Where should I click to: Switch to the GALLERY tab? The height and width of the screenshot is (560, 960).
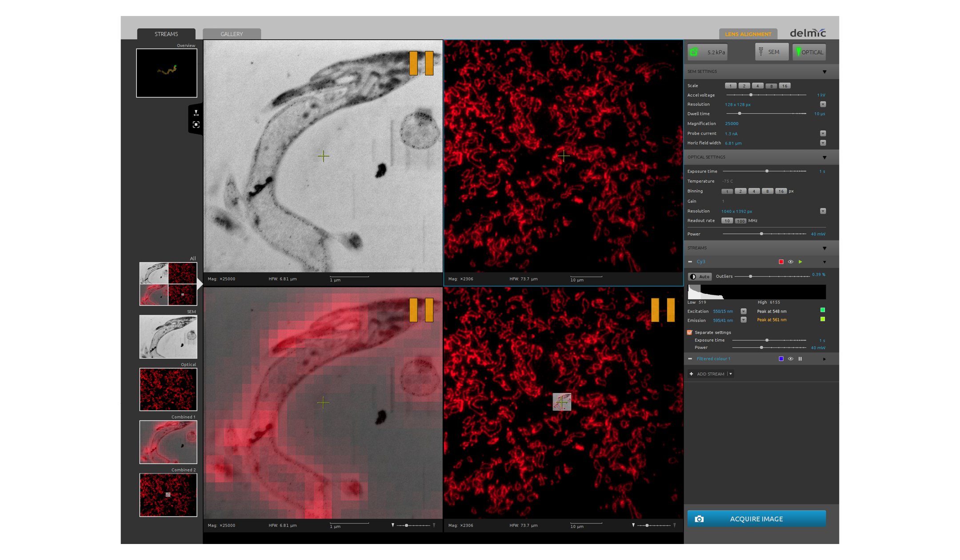[232, 34]
